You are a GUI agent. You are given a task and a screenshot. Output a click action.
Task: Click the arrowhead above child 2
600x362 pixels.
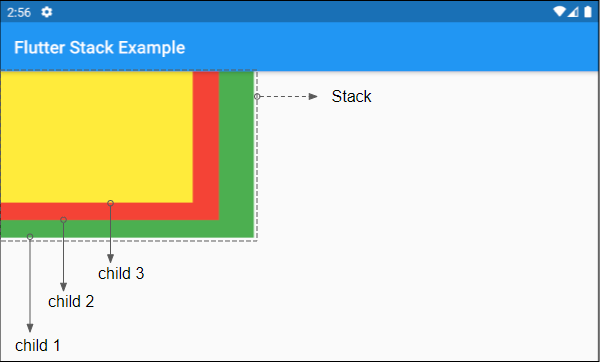(x=64, y=287)
